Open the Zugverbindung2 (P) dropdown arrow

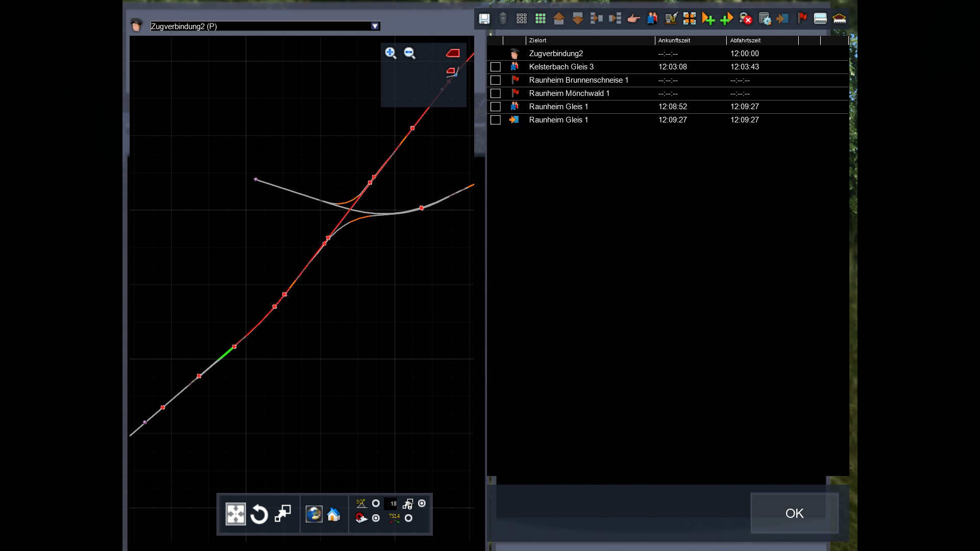[x=375, y=26]
